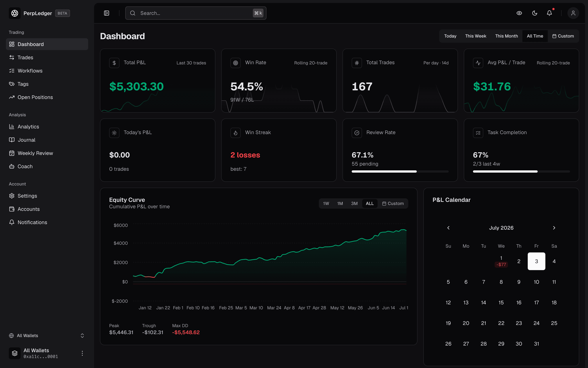Click the Coach bot icon
Image resolution: width=588 pixels, height=368 pixels.
pos(12,167)
